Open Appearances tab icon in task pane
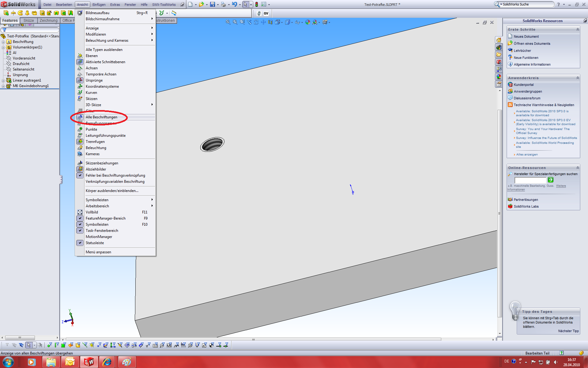The width and height of the screenshot is (588, 368). pyautogui.click(x=499, y=77)
